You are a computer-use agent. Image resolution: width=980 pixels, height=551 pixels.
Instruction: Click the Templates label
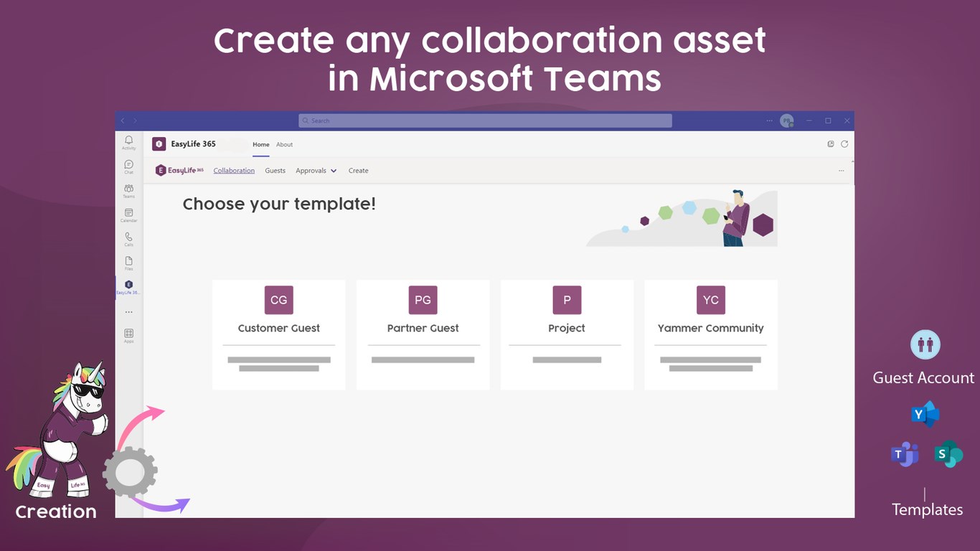(x=927, y=509)
